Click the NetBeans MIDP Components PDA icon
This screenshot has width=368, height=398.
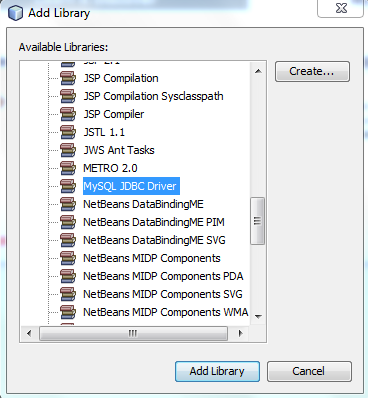click(68, 276)
